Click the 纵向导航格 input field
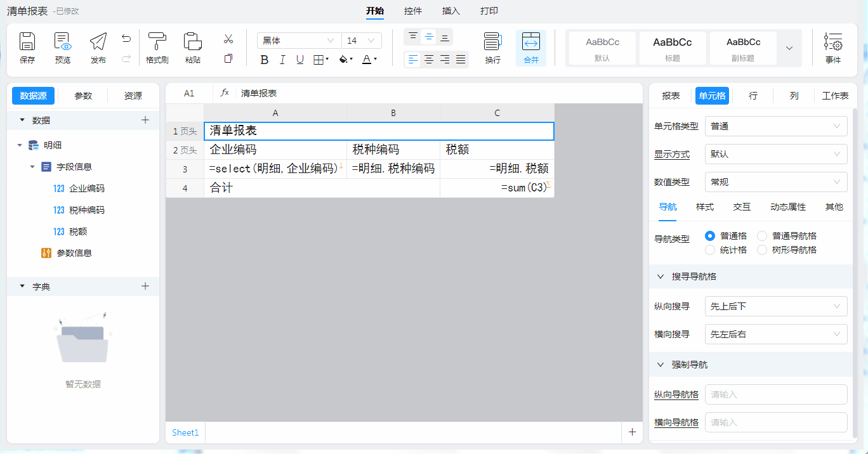 [x=775, y=394]
